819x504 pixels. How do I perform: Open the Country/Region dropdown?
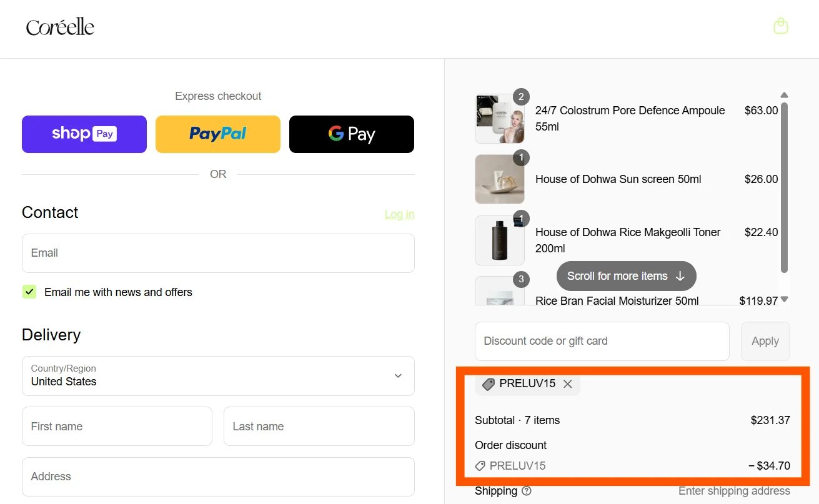pyautogui.click(x=218, y=376)
